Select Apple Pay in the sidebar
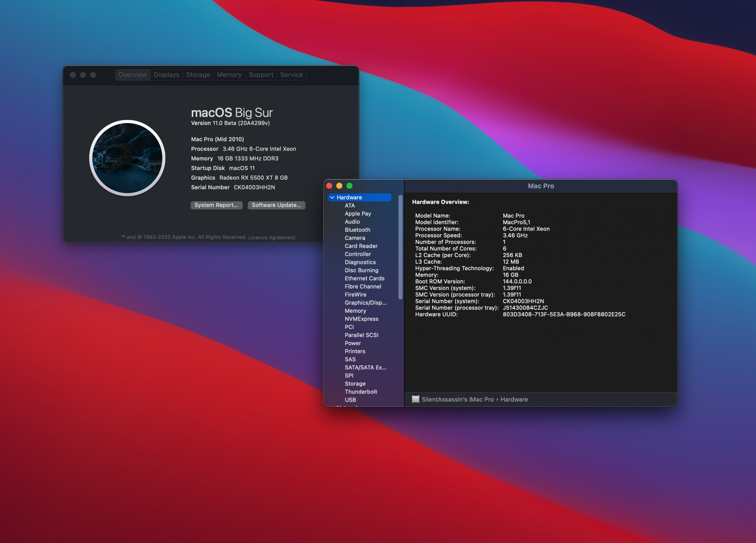 (x=358, y=214)
